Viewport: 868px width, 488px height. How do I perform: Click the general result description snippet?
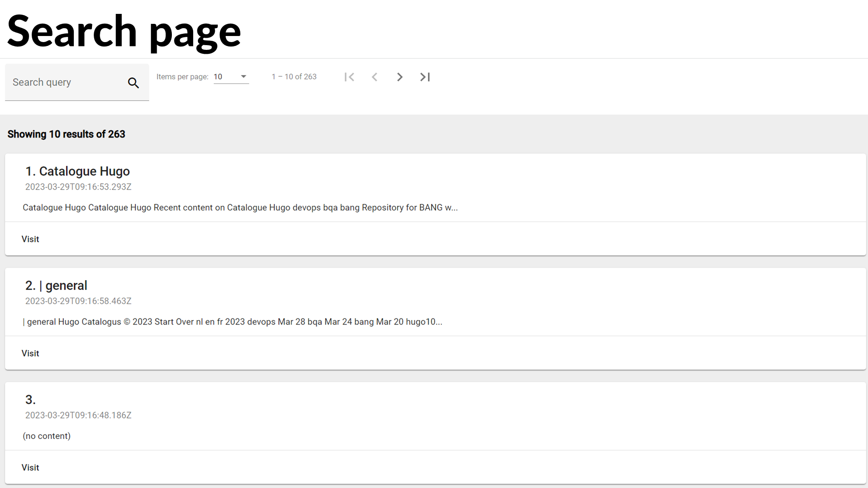[232, 322]
